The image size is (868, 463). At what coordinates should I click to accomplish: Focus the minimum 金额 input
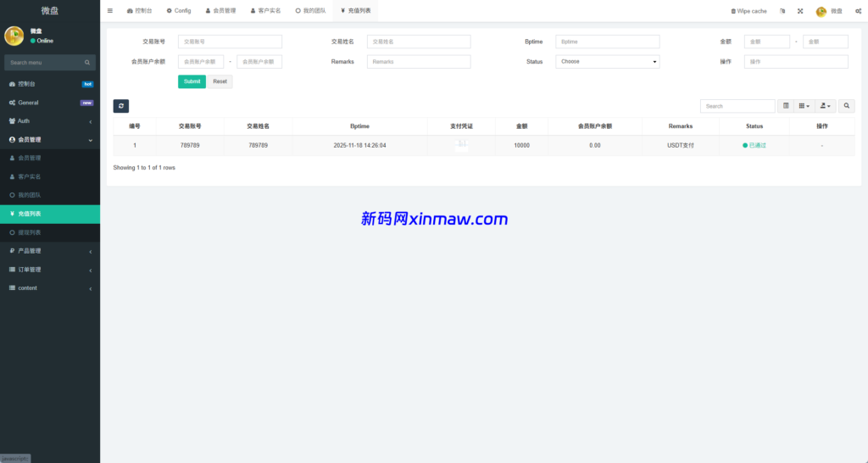click(x=766, y=42)
